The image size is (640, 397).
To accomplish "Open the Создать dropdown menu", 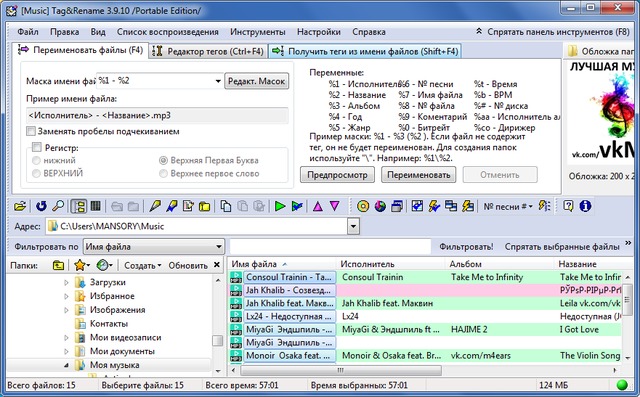I will tap(142, 266).
